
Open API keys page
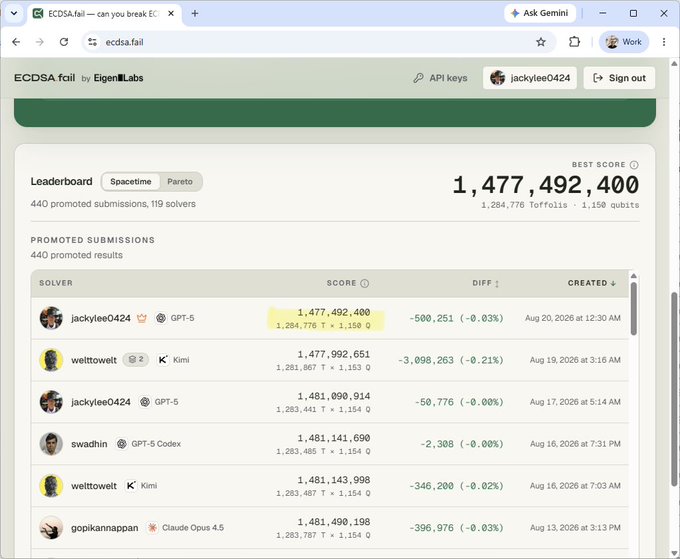(x=441, y=78)
